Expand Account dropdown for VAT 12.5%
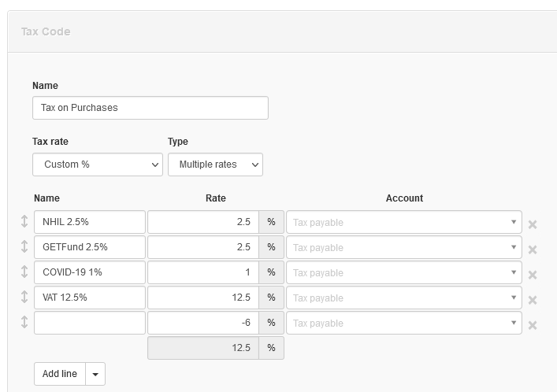Image resolution: width=557 pixels, height=392 pixels. point(404,298)
